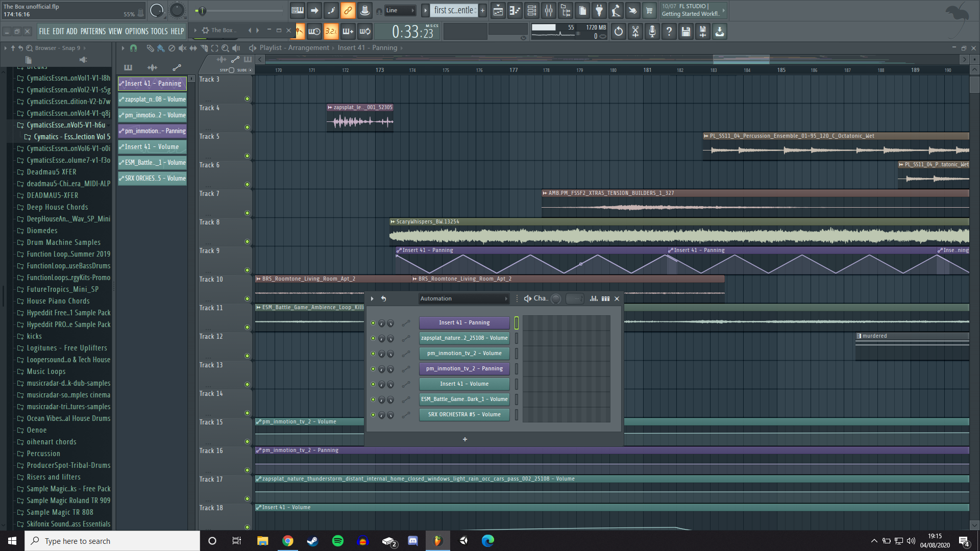This screenshot has width=980, height=551.
Task: Mute the zapsplat_nature Volume channel
Action: 373,338
